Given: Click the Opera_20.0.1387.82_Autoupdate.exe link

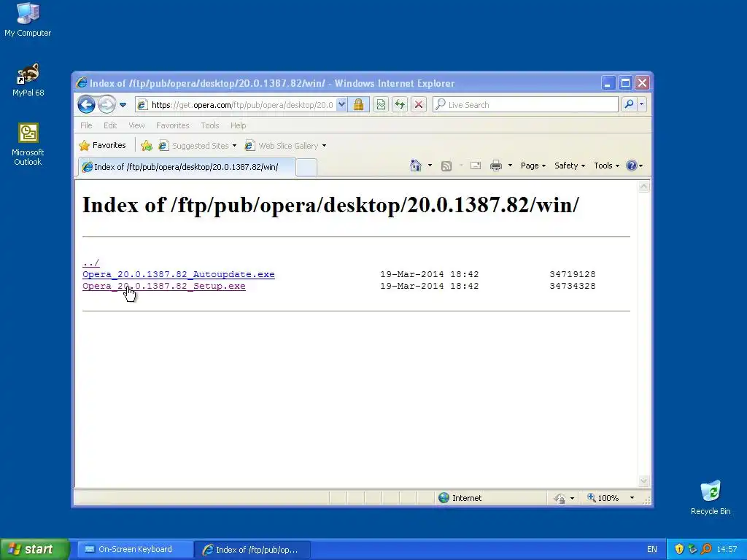Looking at the screenshot, I should point(179,274).
